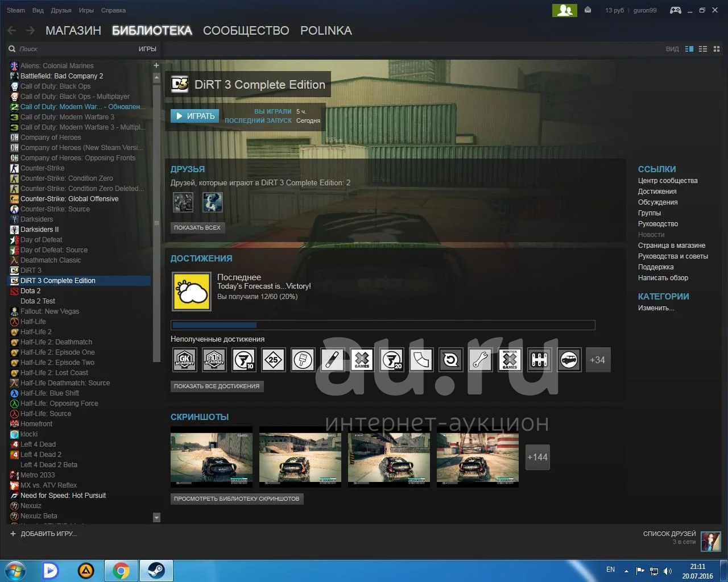Click the GK Academy locked achievement icon

coord(185,360)
